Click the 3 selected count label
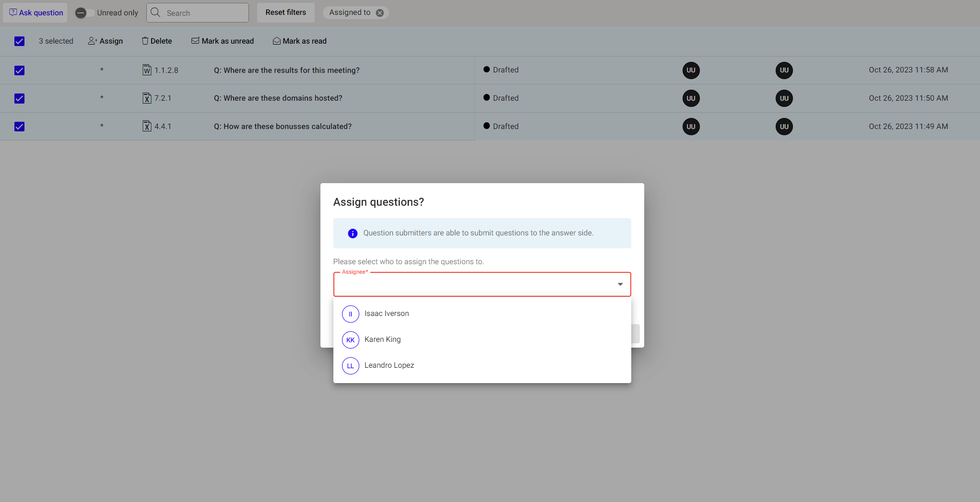980x502 pixels. [56, 41]
